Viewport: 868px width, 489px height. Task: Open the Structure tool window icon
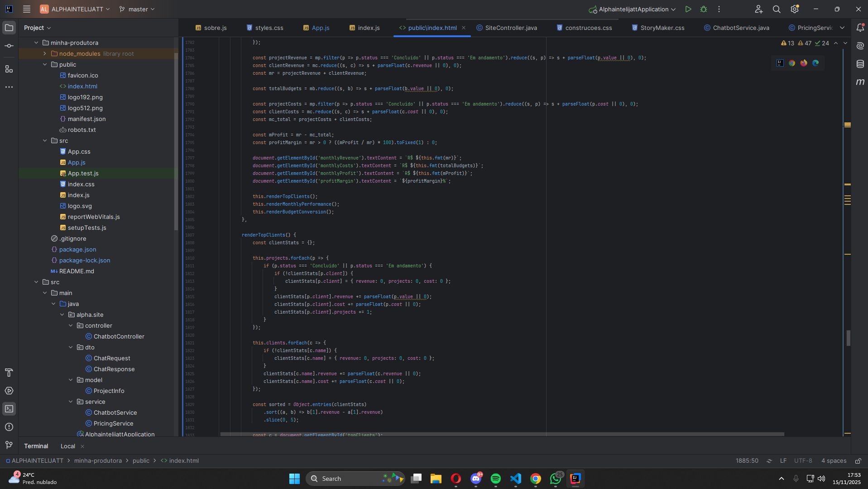(x=9, y=69)
